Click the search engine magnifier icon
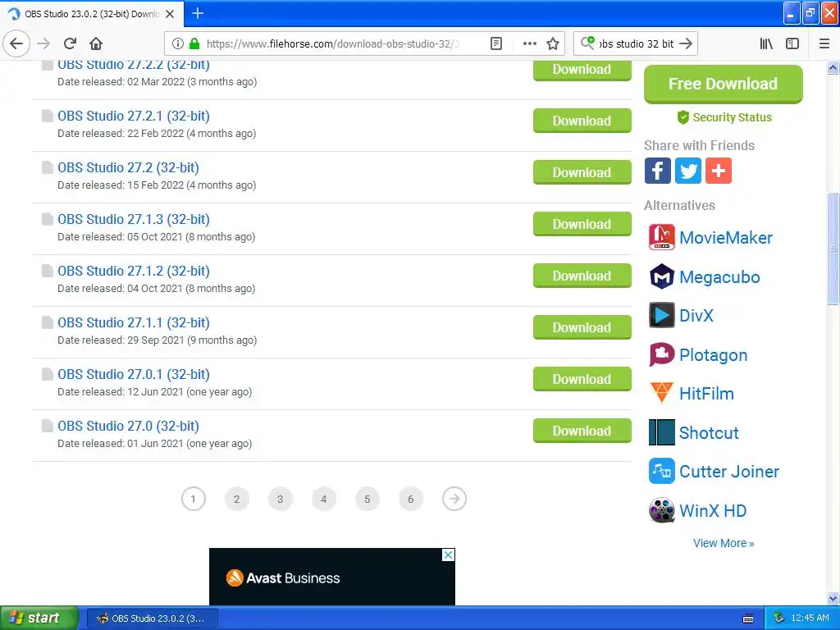840x630 pixels. coord(587,43)
